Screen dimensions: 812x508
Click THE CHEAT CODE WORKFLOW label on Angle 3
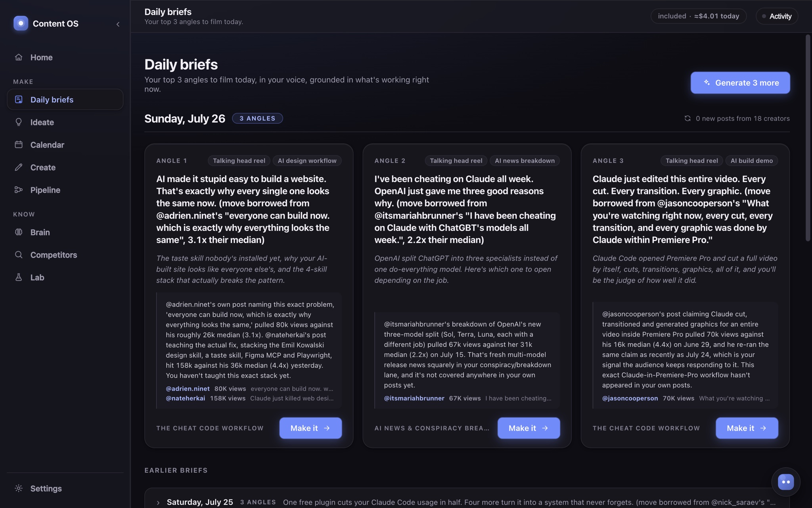[646, 428]
